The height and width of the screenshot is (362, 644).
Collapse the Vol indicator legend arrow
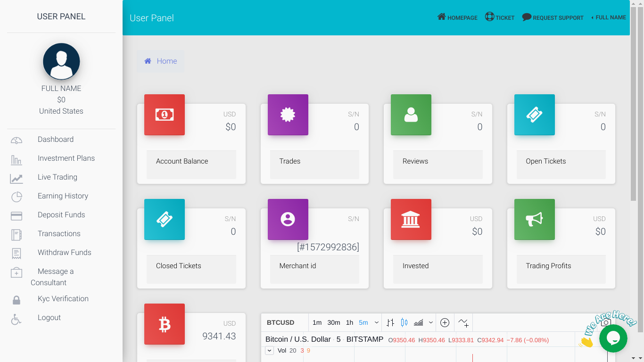click(x=269, y=351)
